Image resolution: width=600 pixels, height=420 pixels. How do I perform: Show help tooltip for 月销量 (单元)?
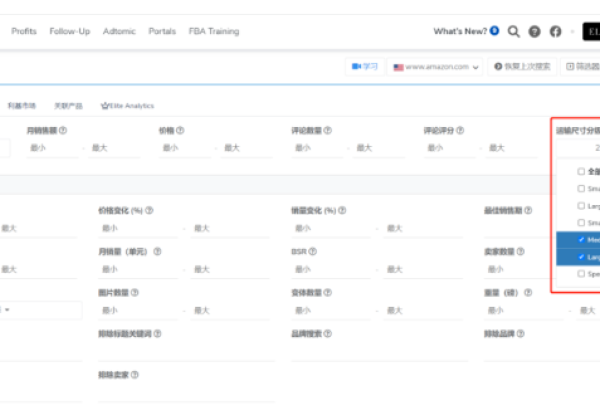tap(157, 251)
